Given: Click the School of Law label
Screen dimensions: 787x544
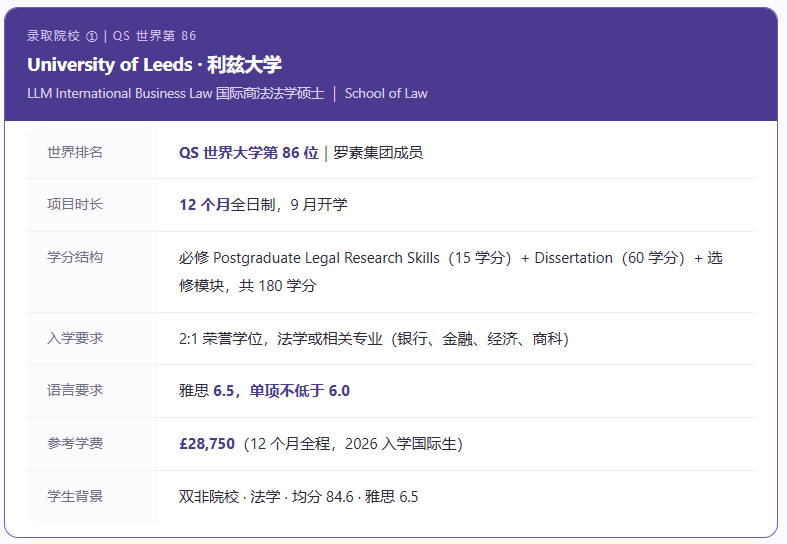Looking at the screenshot, I should point(386,93).
